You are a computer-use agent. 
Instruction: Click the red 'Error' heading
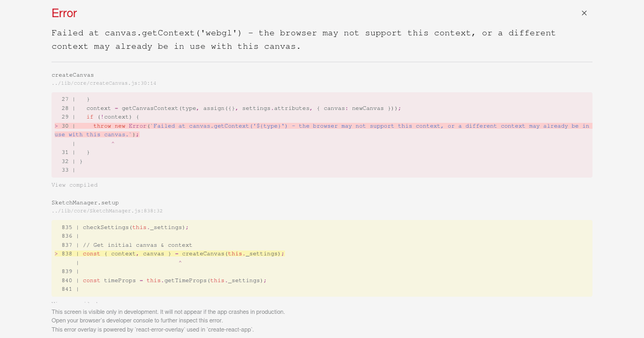click(x=64, y=13)
